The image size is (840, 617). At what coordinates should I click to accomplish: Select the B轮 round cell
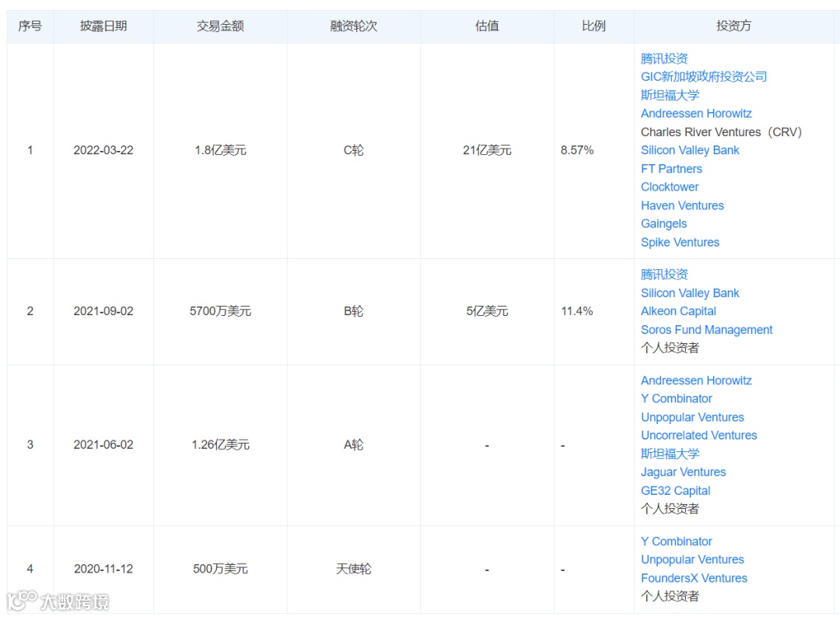[x=354, y=311]
